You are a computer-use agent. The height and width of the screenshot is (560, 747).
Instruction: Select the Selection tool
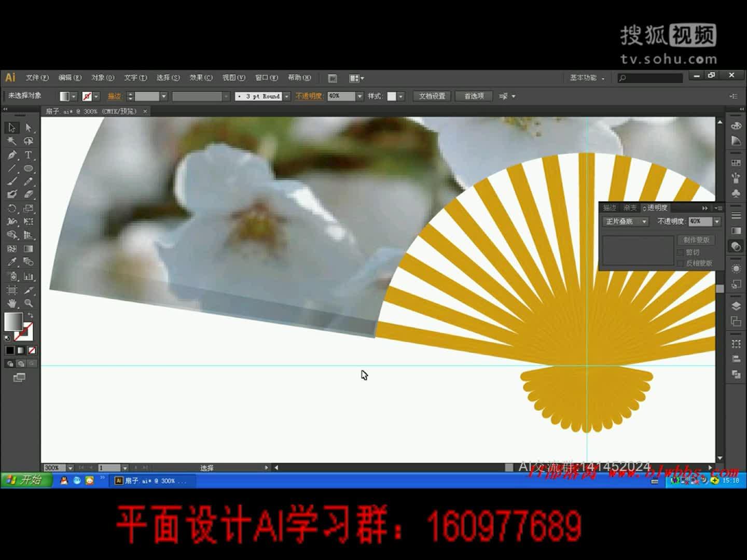(11, 128)
